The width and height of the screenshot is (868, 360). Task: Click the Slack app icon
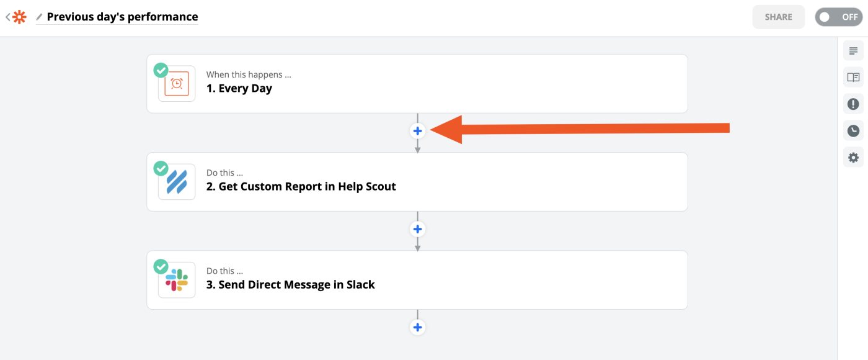point(177,280)
